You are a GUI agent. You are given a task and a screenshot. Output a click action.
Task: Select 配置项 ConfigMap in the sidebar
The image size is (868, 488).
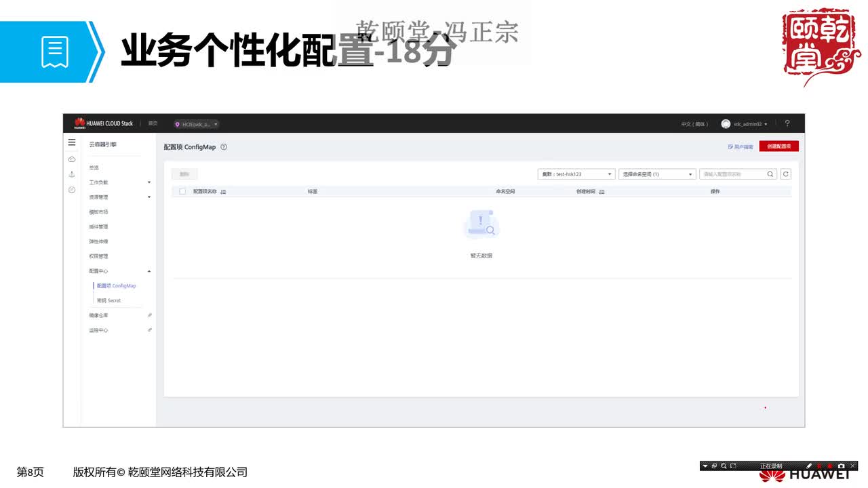(x=116, y=286)
